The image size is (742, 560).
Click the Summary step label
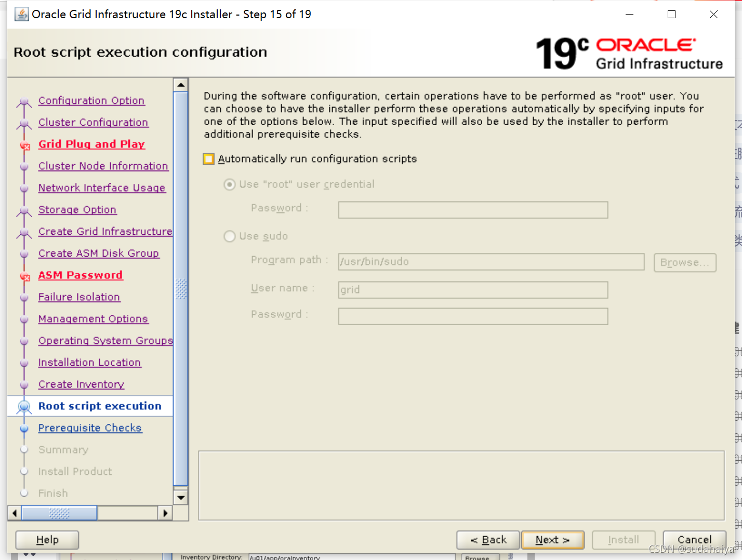tap(63, 450)
